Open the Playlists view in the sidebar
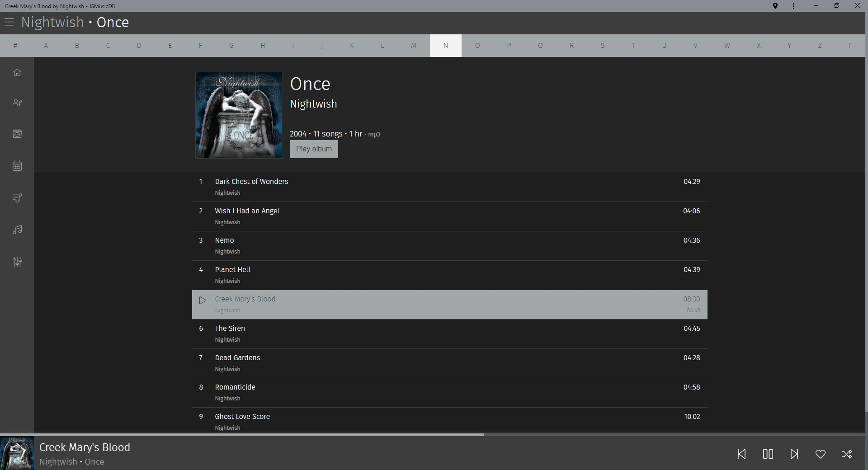Screen dimensions: 868x470 17,198
